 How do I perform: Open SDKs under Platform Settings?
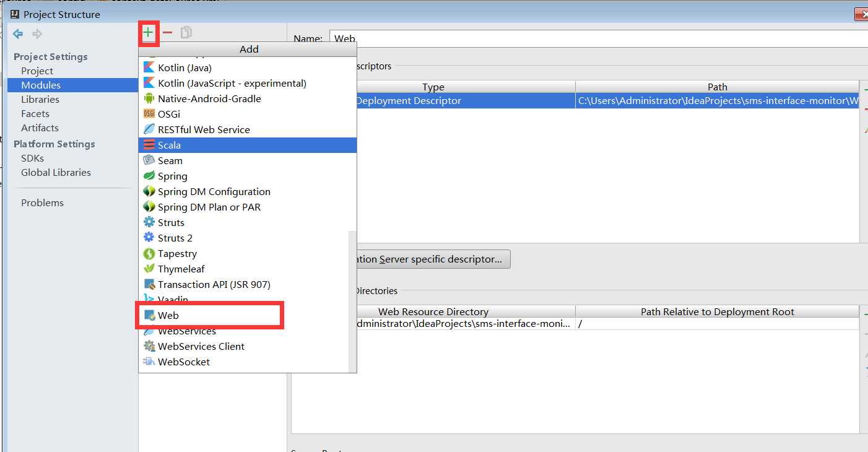(32, 158)
